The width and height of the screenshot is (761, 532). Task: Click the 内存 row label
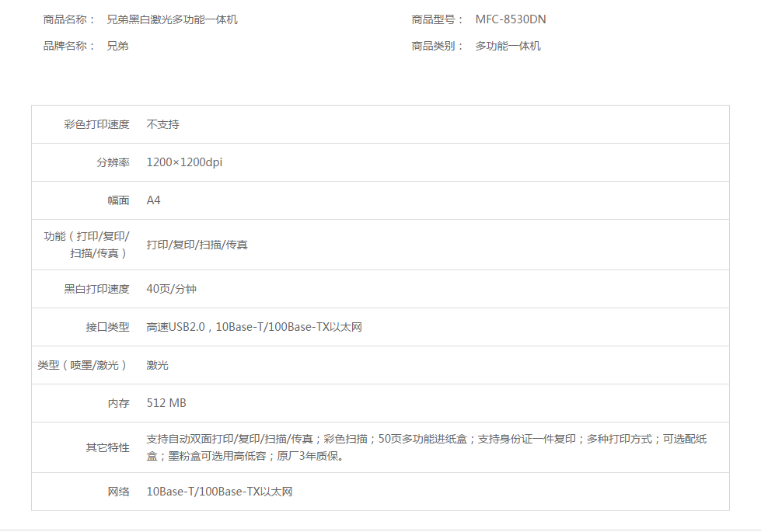tap(118, 404)
